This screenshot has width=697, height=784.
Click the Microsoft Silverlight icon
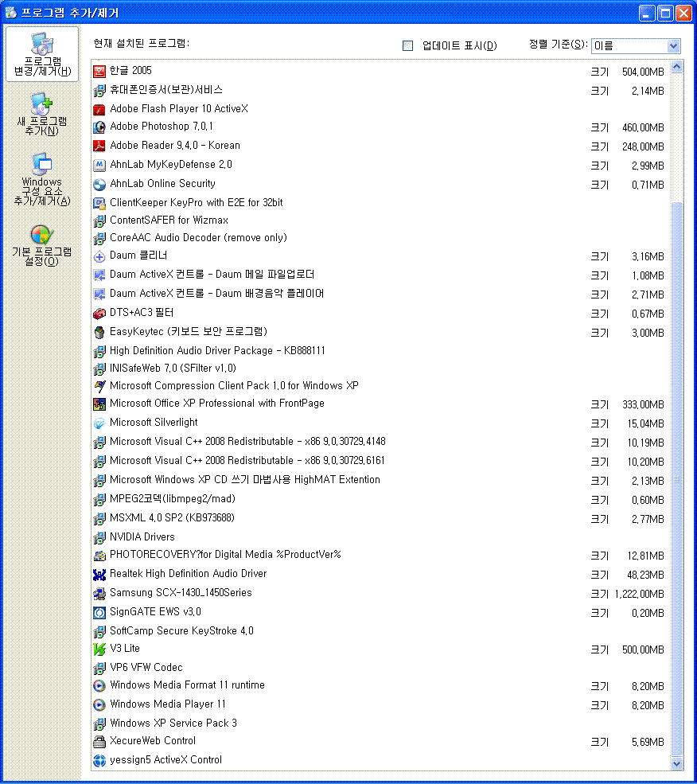tap(99, 423)
